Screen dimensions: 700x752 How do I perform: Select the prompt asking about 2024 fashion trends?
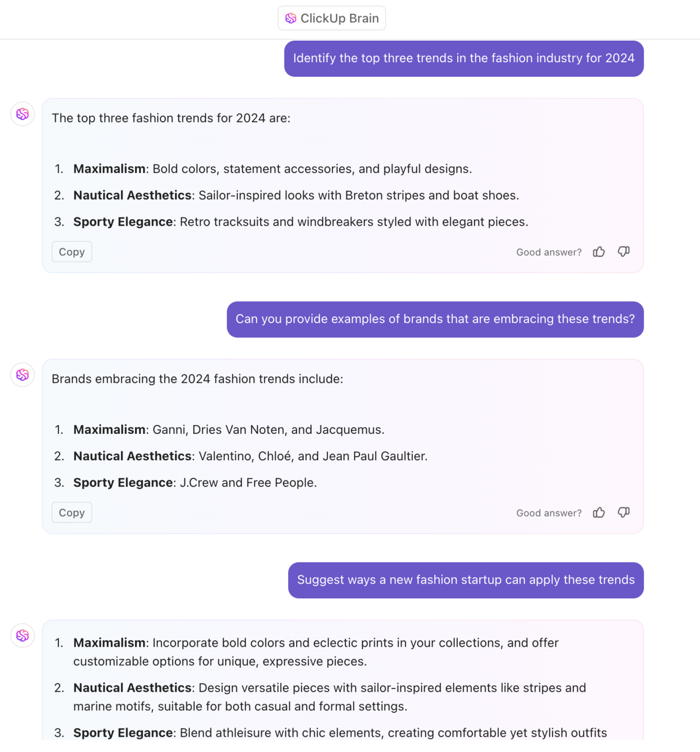coord(464,58)
